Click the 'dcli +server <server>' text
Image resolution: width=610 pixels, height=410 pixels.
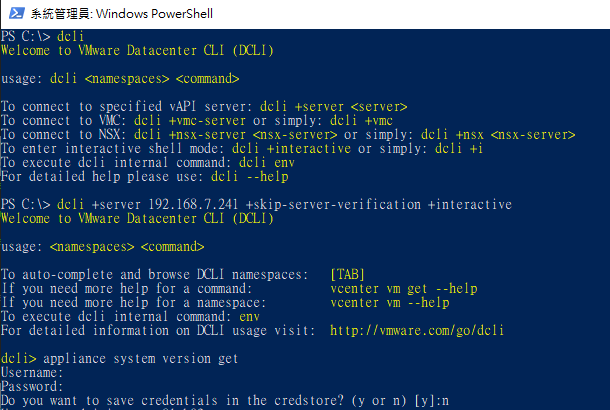tap(333, 107)
